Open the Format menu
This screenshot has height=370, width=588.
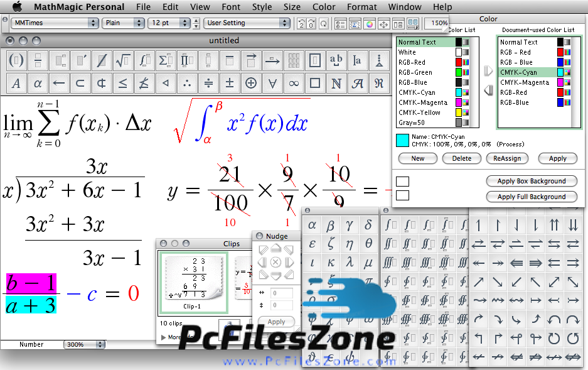362,7
